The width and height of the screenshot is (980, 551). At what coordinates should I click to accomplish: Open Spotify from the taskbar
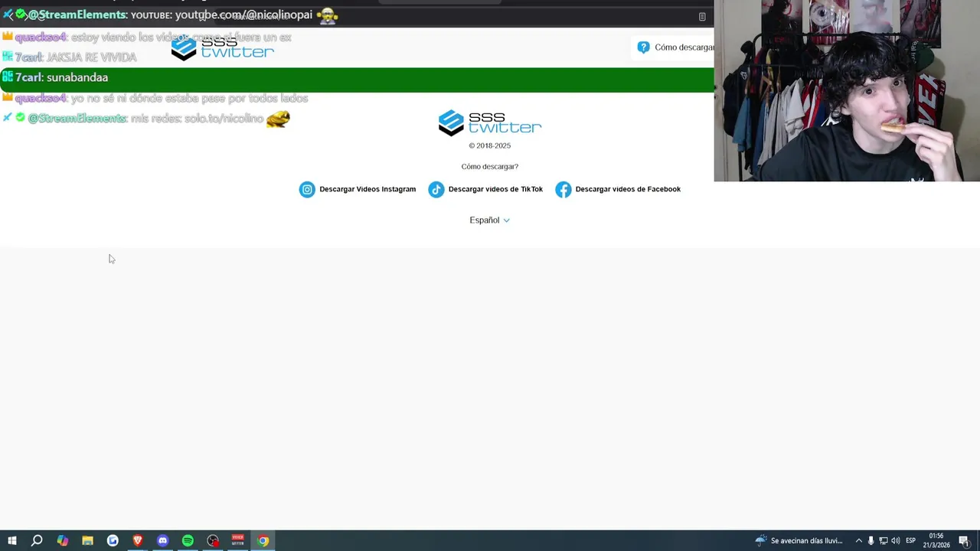(188, 540)
